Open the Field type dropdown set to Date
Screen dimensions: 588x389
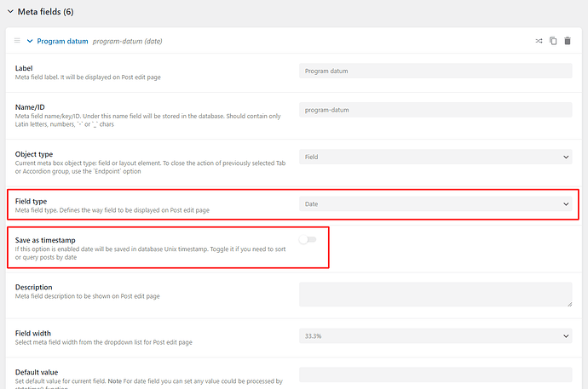coord(435,204)
